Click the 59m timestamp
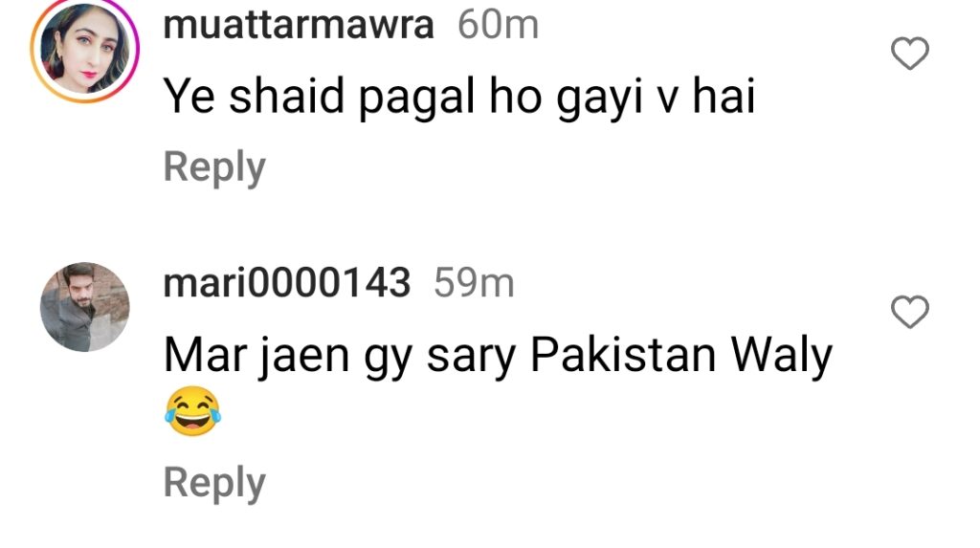This screenshot has height=548, width=980. tap(474, 282)
